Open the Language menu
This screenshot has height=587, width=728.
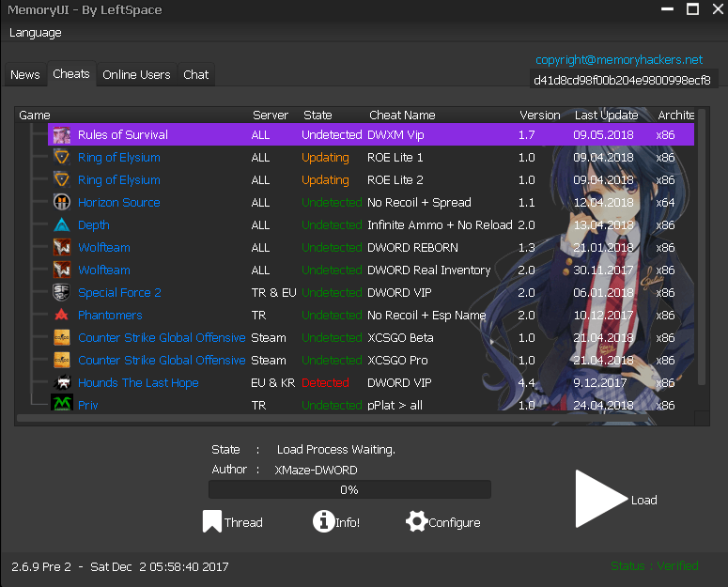click(36, 33)
